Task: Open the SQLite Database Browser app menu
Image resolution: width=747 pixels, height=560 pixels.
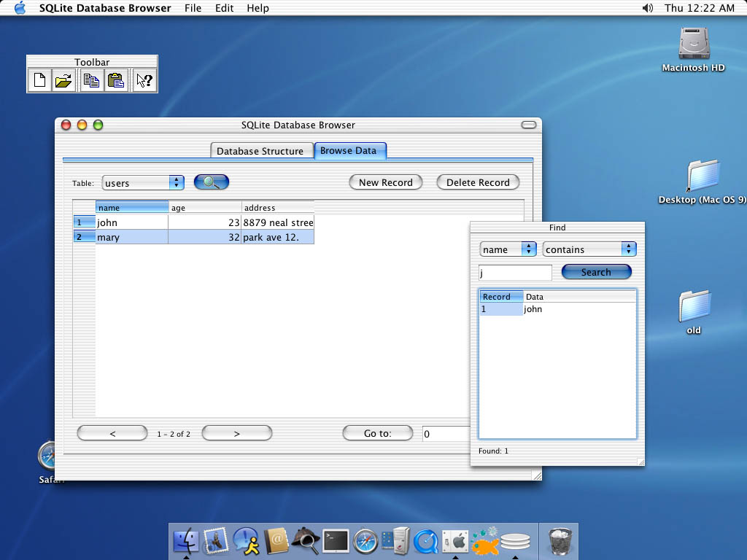Action: 105,8
